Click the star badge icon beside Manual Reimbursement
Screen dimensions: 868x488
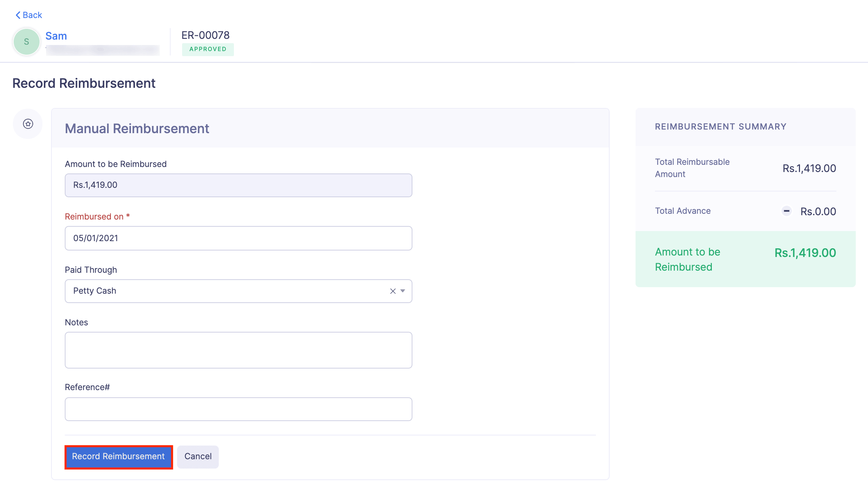28,124
